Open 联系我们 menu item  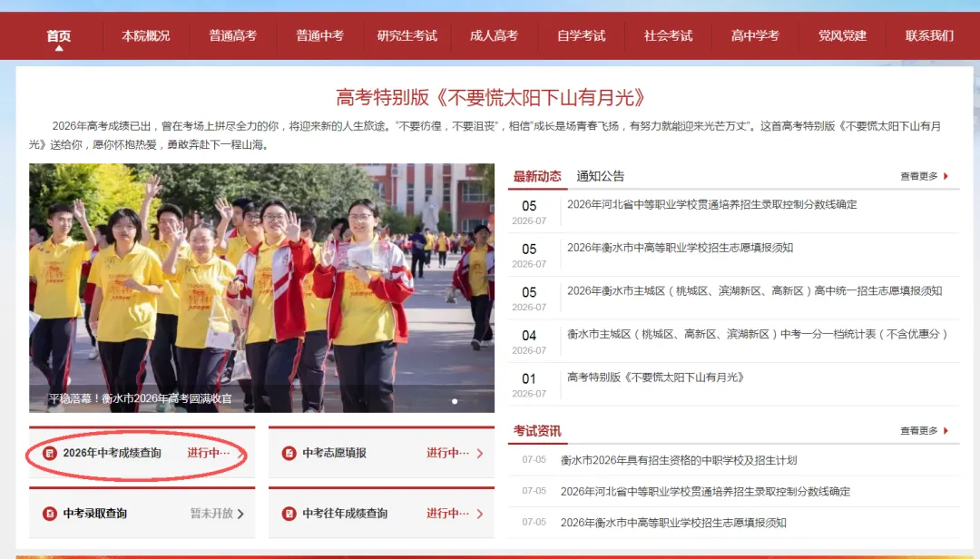(929, 35)
